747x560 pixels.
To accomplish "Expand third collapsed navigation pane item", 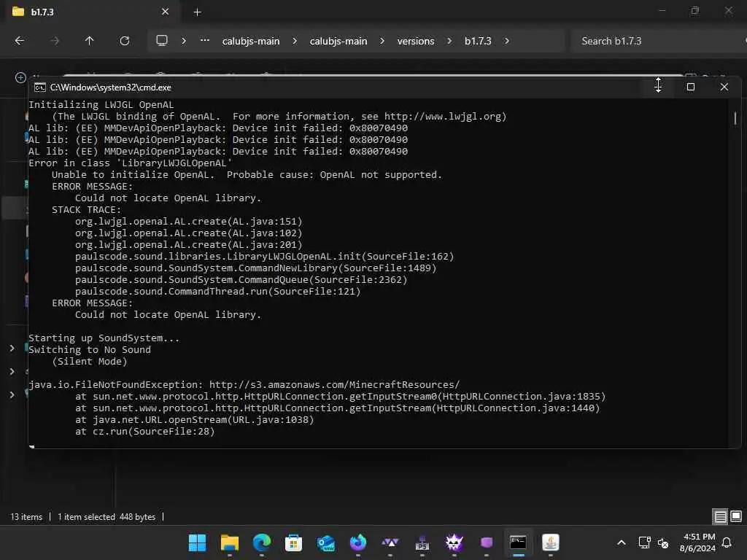I will click(x=12, y=394).
